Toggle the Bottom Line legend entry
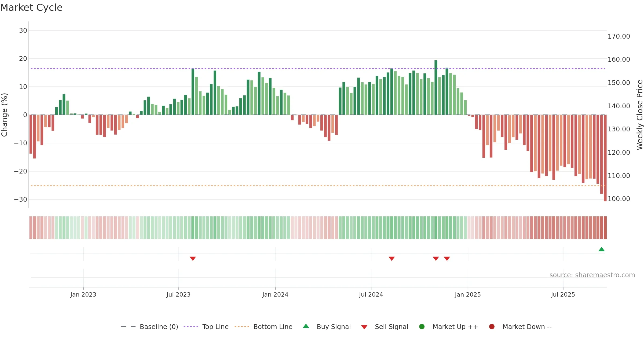Image resolution: width=644 pixels, height=362 pixels. (x=264, y=327)
